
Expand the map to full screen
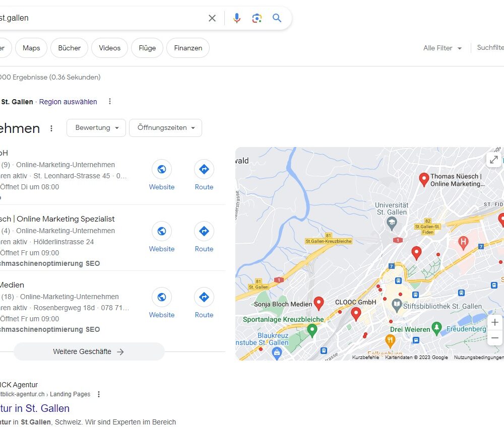(x=494, y=160)
